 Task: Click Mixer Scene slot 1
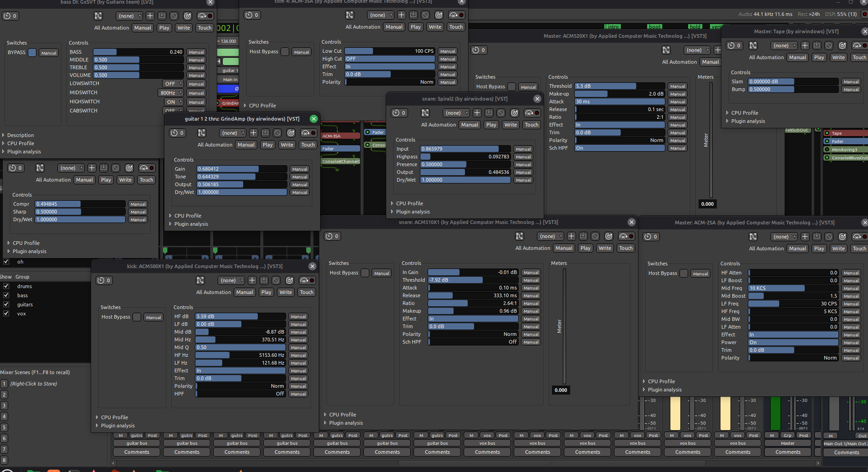4,384
